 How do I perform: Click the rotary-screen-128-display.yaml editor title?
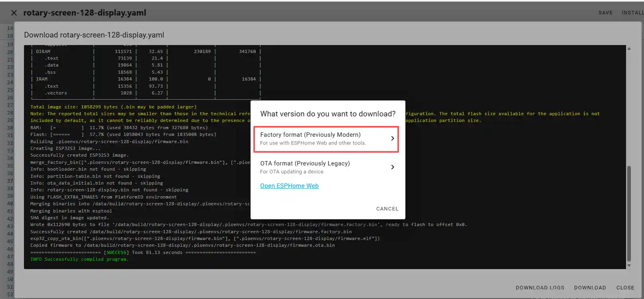point(85,13)
